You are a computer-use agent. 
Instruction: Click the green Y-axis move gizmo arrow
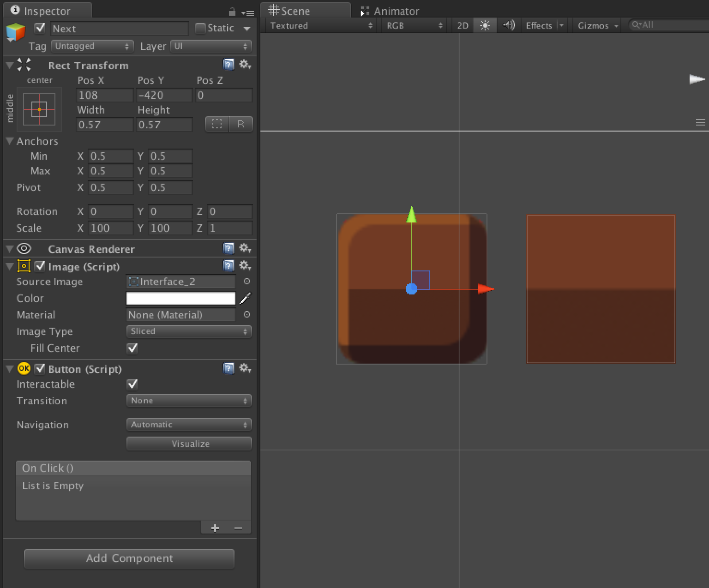[411, 215]
